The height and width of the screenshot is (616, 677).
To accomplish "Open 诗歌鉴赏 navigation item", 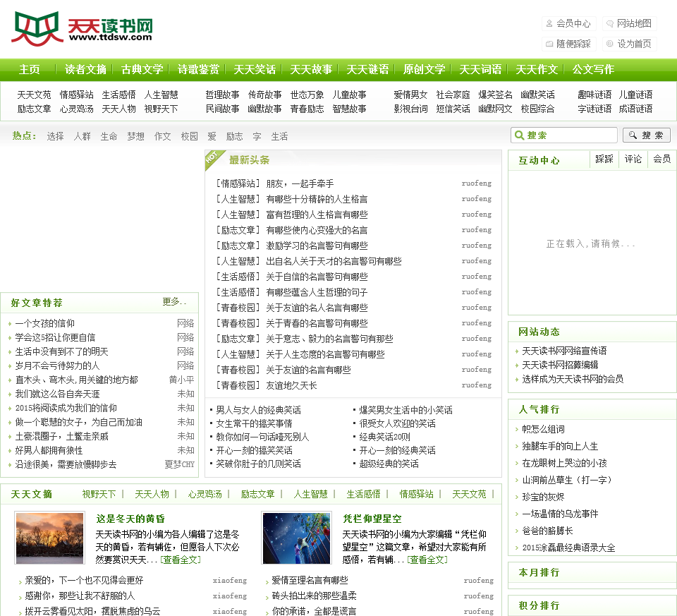I will 198,69.
